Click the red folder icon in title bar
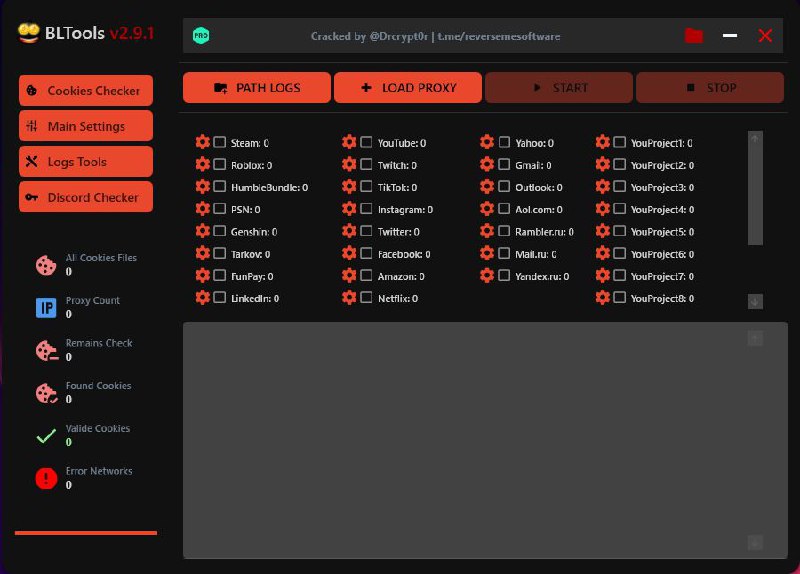This screenshot has width=800, height=574. pos(694,36)
